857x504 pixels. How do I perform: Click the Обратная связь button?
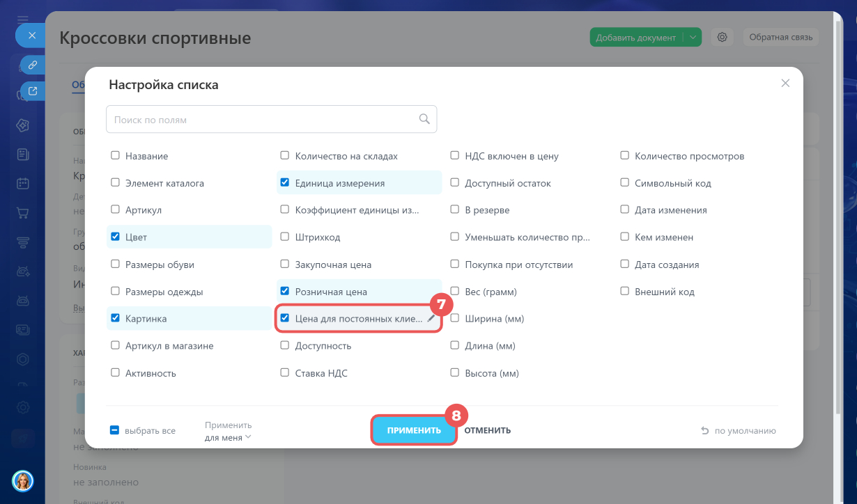[x=781, y=38]
